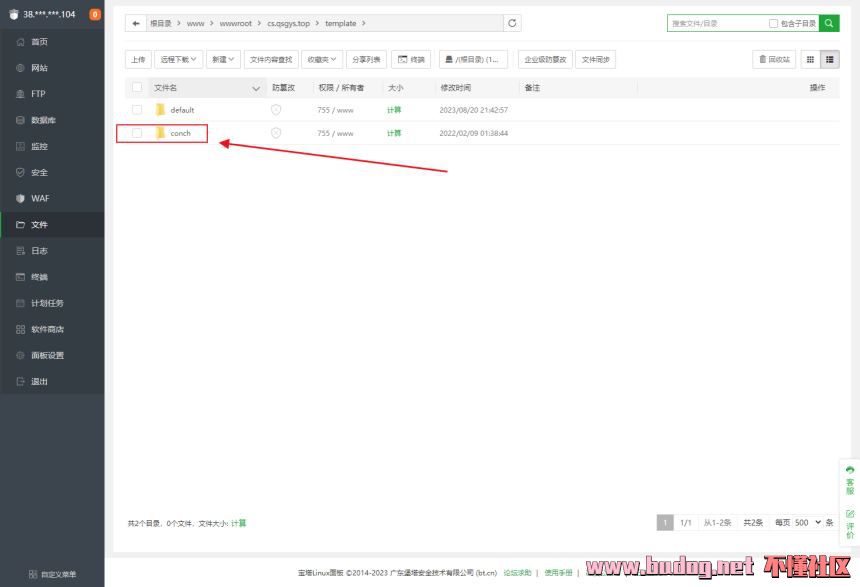860x587 pixels.
Task: Click 计算 size link for conch
Action: pos(394,133)
